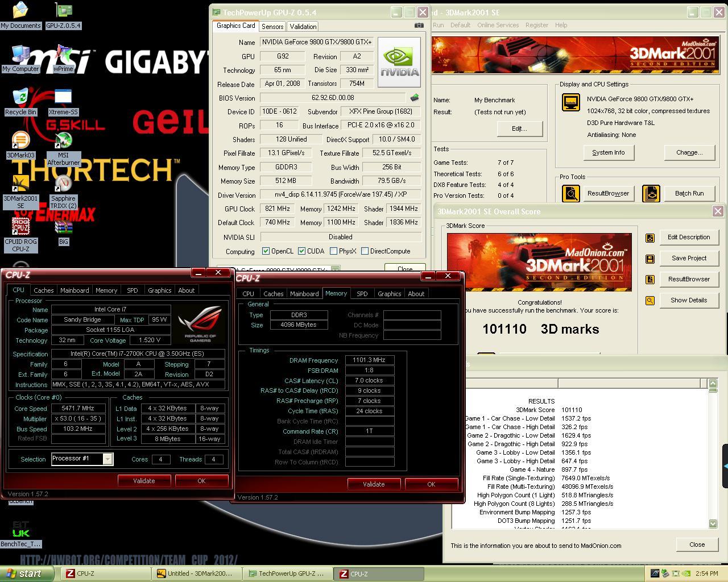
Task: Click the Change... button
Action: coord(689,152)
